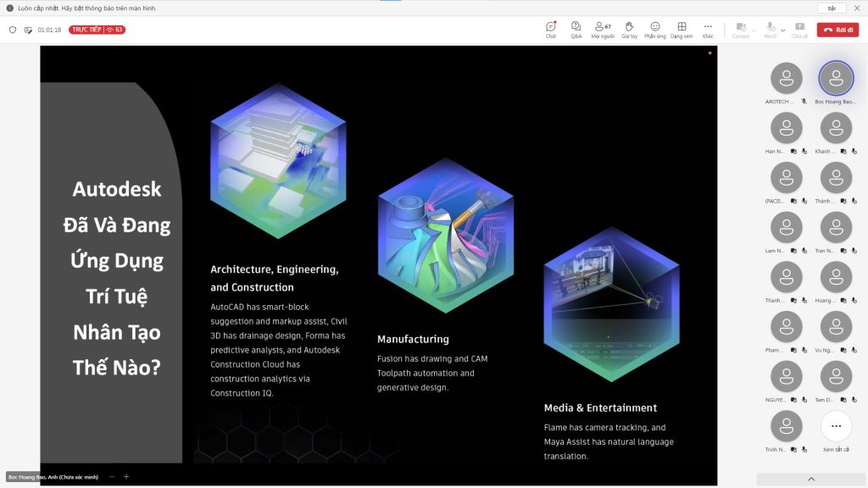Viewport: 868px width, 488px height.
Task: Click Xem tất cả to view all participants
Action: pos(836,427)
